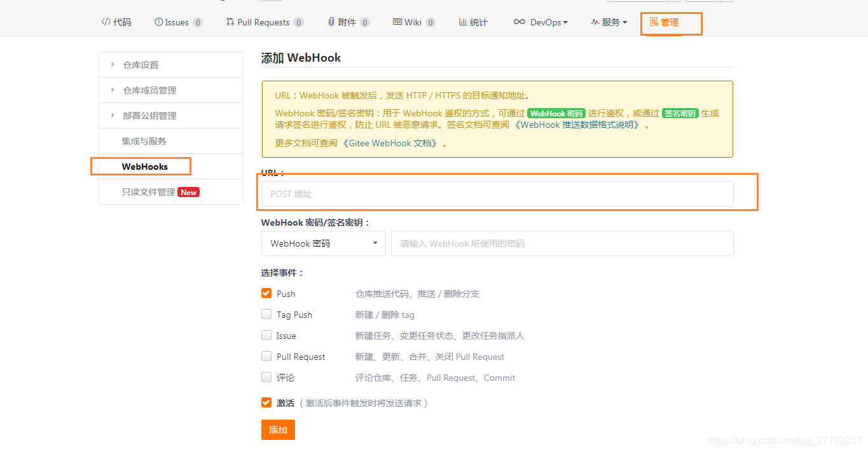Expand the 仓库成员管理 sidebar section
This screenshot has width=868, height=452.
pyautogui.click(x=171, y=90)
